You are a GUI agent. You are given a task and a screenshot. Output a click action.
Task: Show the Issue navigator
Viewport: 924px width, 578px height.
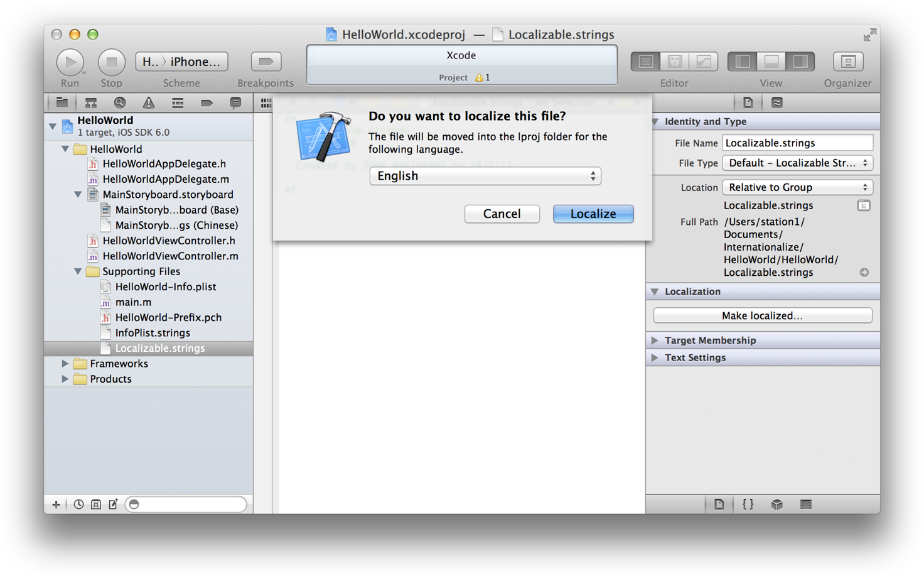tap(149, 102)
